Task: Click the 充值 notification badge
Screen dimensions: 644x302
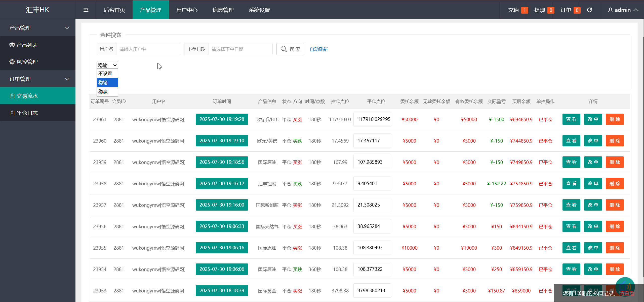Action: [x=525, y=10]
